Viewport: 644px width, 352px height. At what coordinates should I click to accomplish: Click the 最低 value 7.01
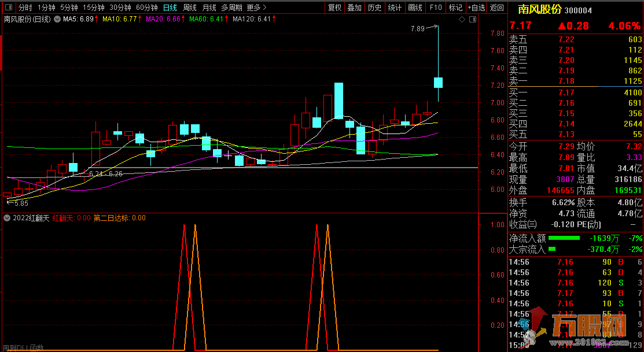tap(566, 169)
